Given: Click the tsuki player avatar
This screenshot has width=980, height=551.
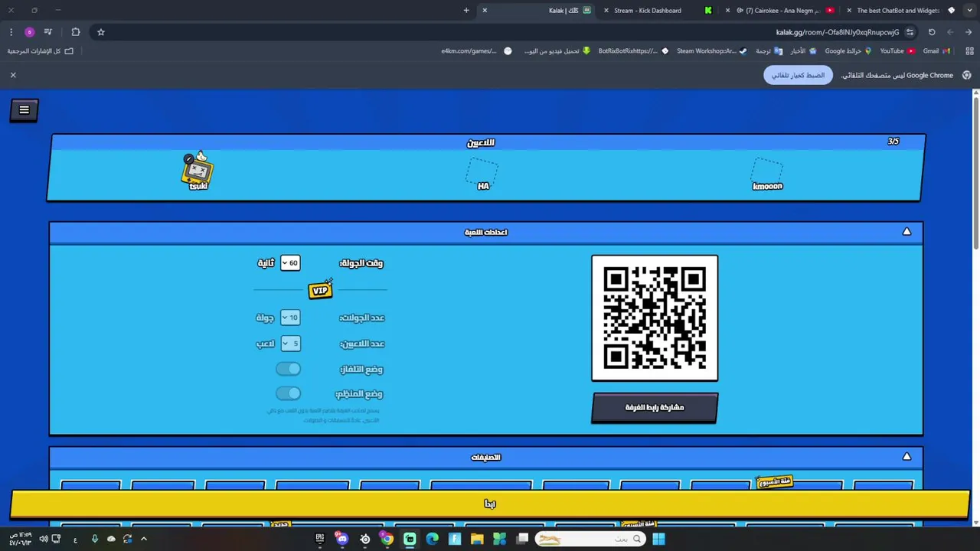Looking at the screenshot, I should click(x=198, y=170).
